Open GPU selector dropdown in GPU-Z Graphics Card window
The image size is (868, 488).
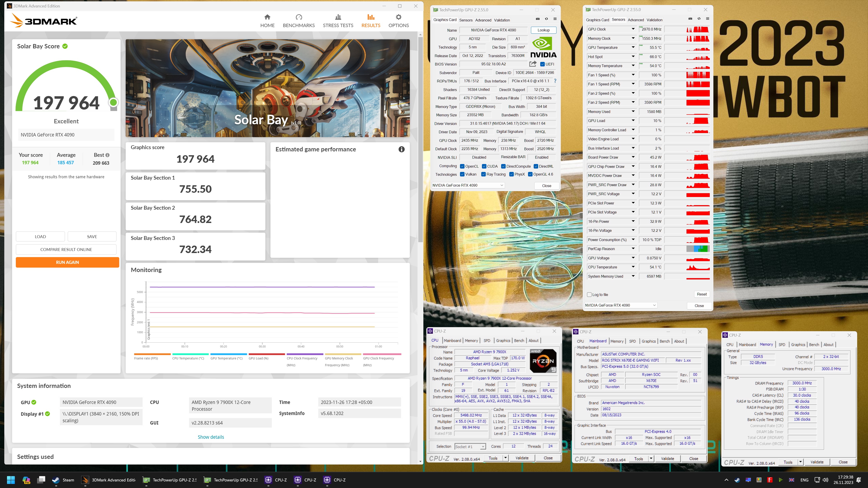coord(468,185)
